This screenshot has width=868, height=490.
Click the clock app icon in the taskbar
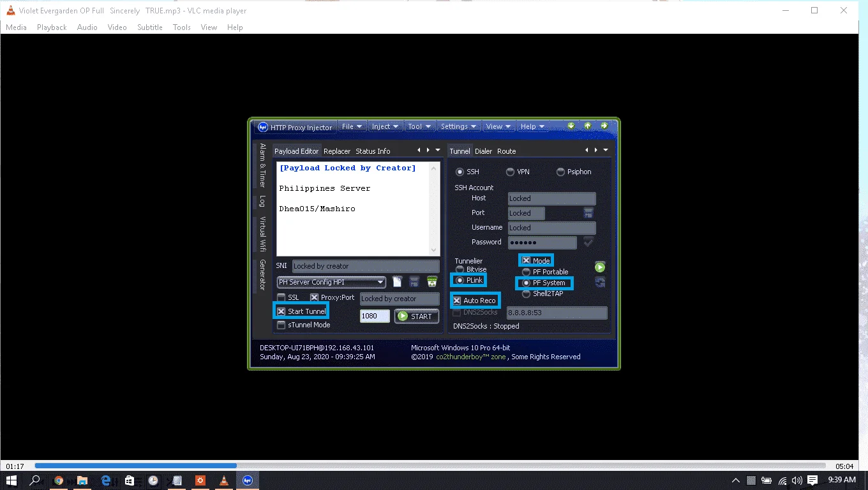tap(153, 480)
